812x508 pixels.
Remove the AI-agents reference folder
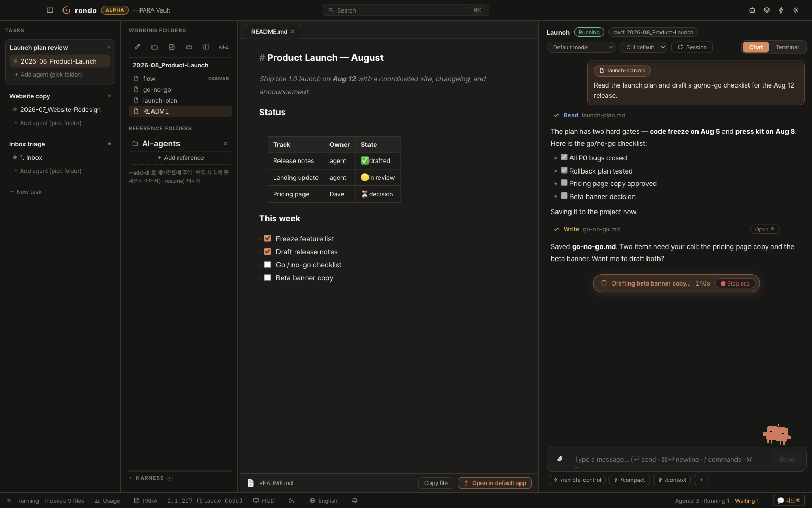click(x=225, y=143)
